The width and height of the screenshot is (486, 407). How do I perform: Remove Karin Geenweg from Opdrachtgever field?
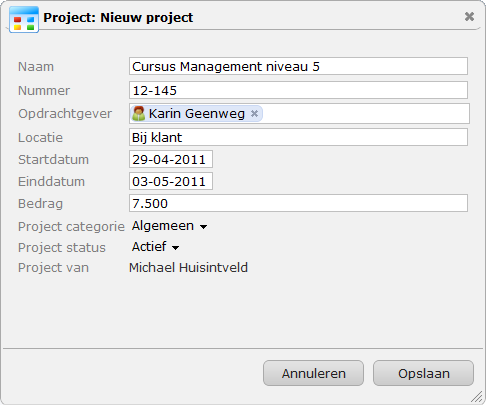pyautogui.click(x=254, y=114)
